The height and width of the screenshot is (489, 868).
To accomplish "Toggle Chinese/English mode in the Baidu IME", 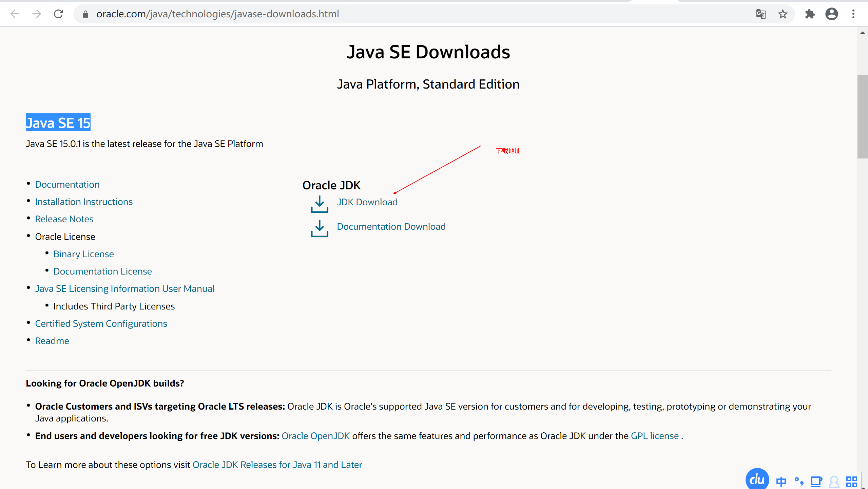I will [x=781, y=481].
